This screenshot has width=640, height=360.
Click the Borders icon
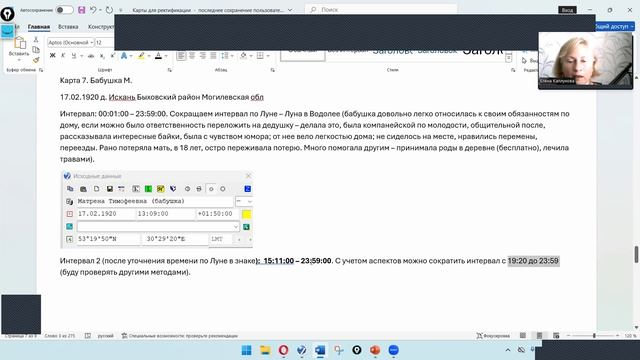pyautogui.click(x=260, y=56)
